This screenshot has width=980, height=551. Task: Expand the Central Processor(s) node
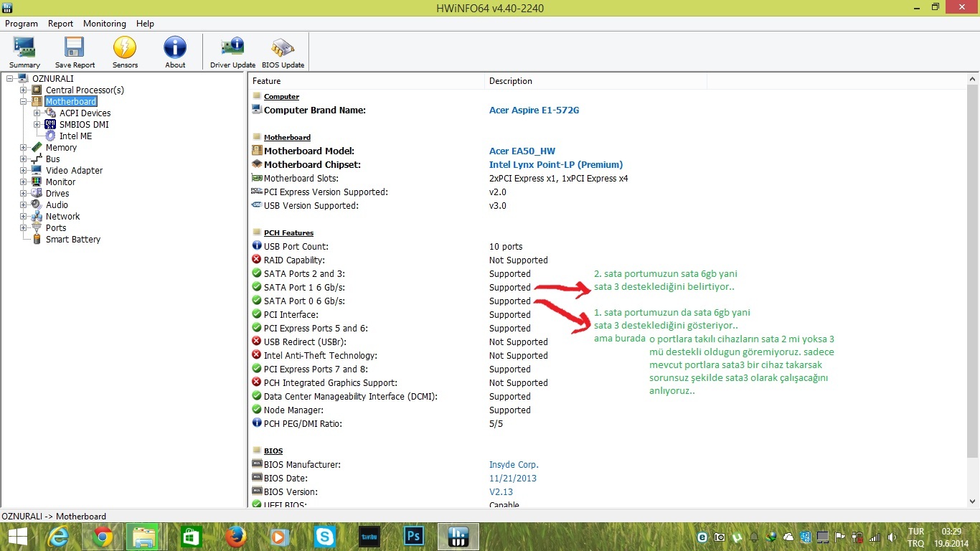(24, 90)
